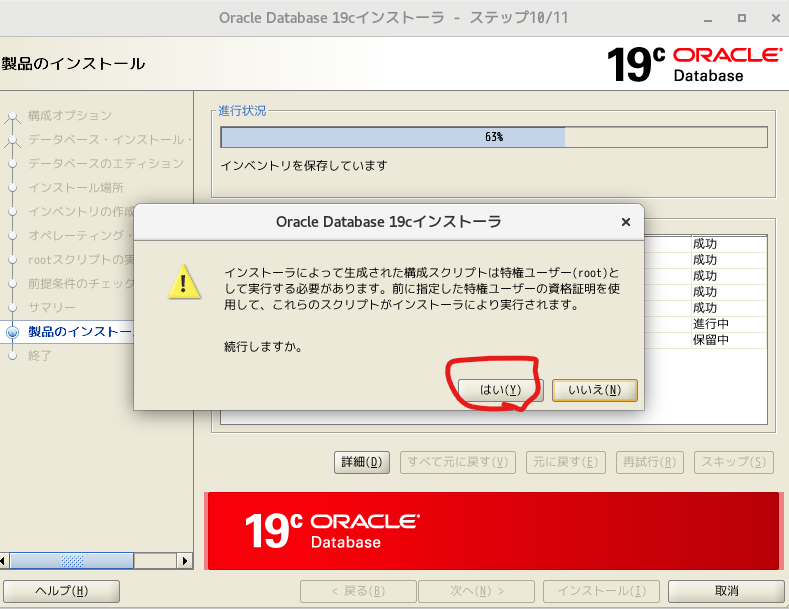The image size is (789, 609).
Task: Select 製品のインストール current step
Action: tap(81, 332)
